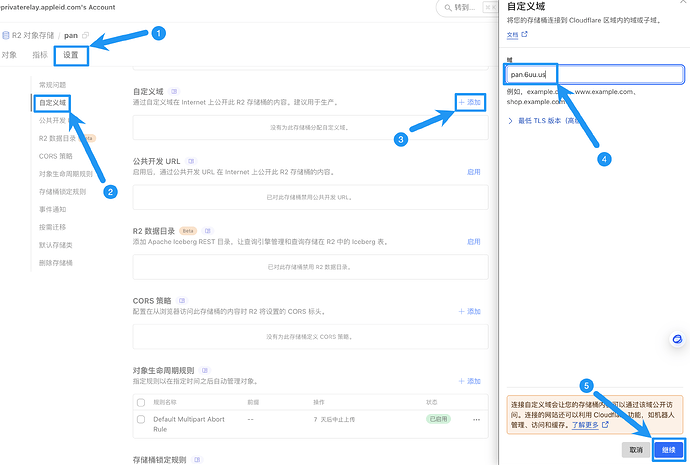Open the three-dot menu for Default Multipart Abort Rule
Screen dimensions: 690x465
point(476,419)
